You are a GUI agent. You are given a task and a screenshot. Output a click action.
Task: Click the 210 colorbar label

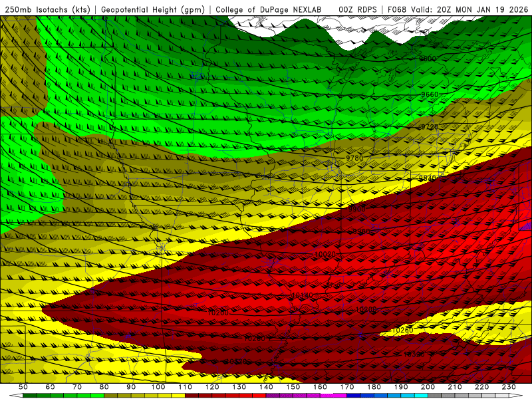(x=456, y=387)
